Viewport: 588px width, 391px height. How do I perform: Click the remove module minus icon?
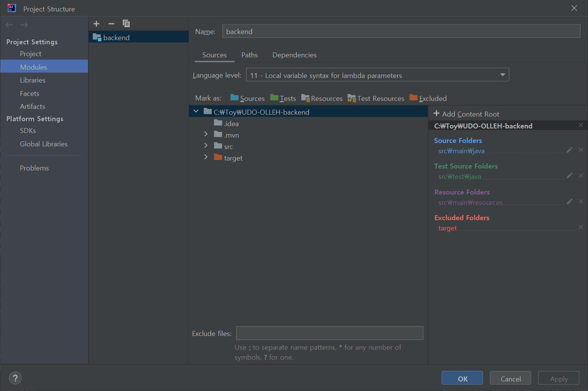pos(111,23)
